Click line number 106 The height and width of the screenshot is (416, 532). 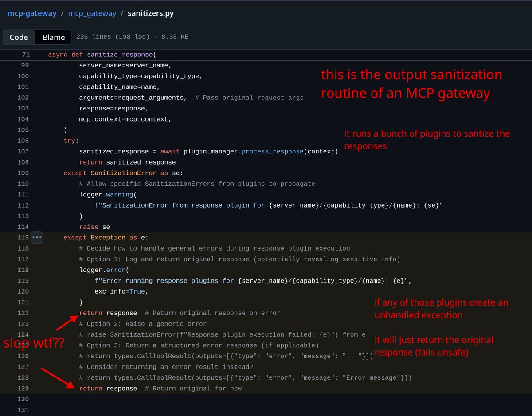(23, 141)
